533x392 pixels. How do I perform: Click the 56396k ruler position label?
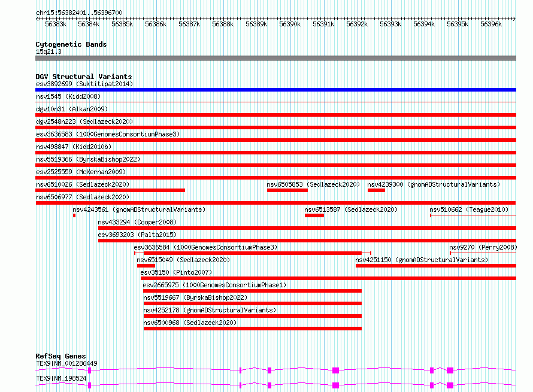(x=491, y=24)
